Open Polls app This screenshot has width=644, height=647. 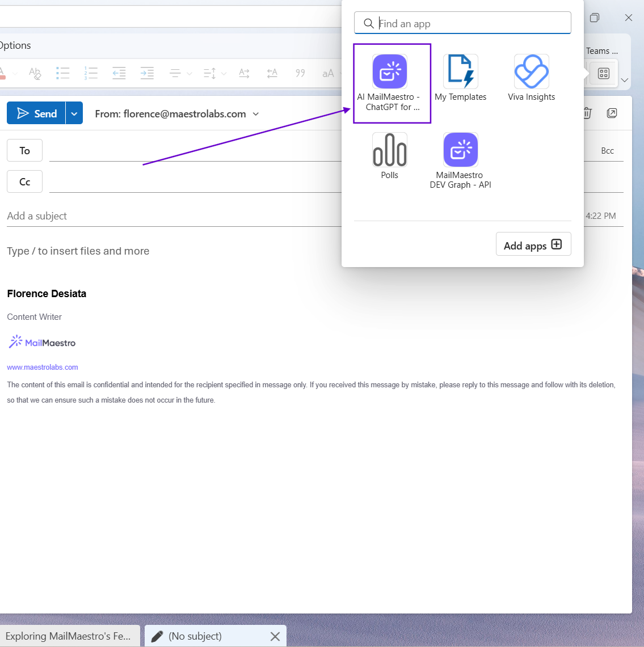[389, 156]
